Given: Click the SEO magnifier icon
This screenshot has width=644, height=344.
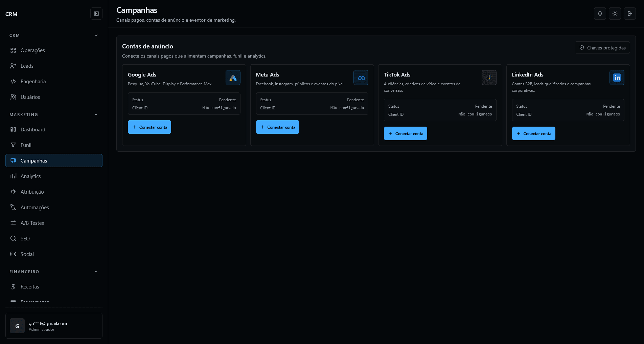Looking at the screenshot, I should coord(13,238).
